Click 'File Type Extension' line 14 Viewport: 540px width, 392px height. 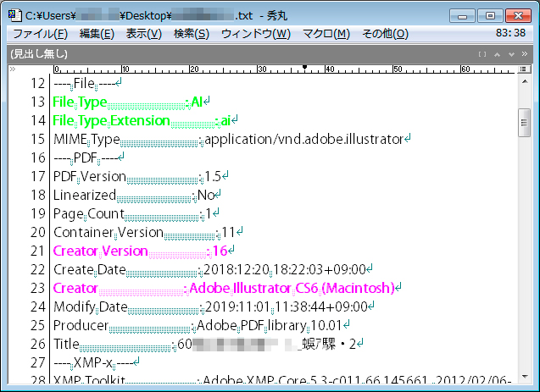[145, 121]
